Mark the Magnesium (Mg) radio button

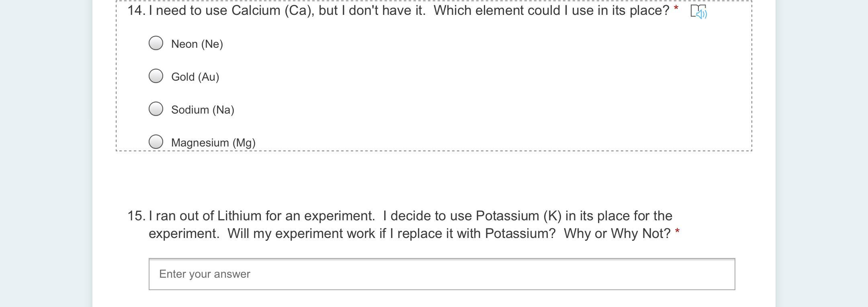pos(156,141)
